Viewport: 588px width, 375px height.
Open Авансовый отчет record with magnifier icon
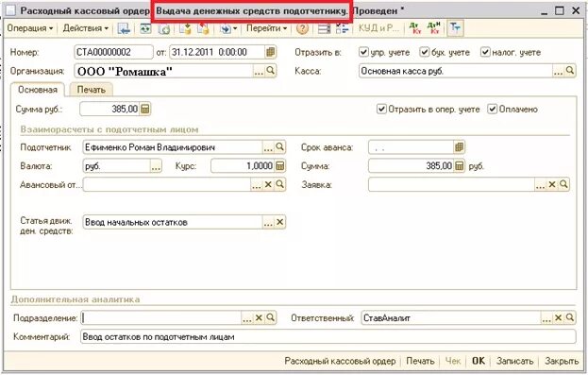click(279, 185)
